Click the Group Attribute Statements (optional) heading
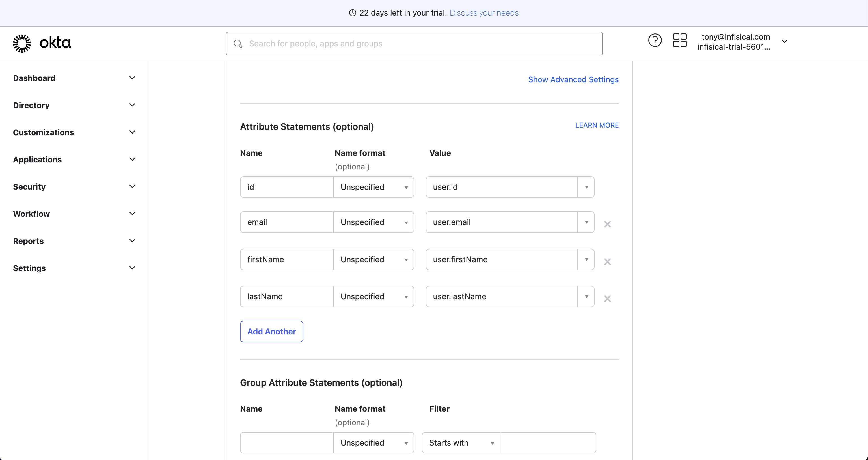Screen dimensions: 868x460 coord(321,383)
